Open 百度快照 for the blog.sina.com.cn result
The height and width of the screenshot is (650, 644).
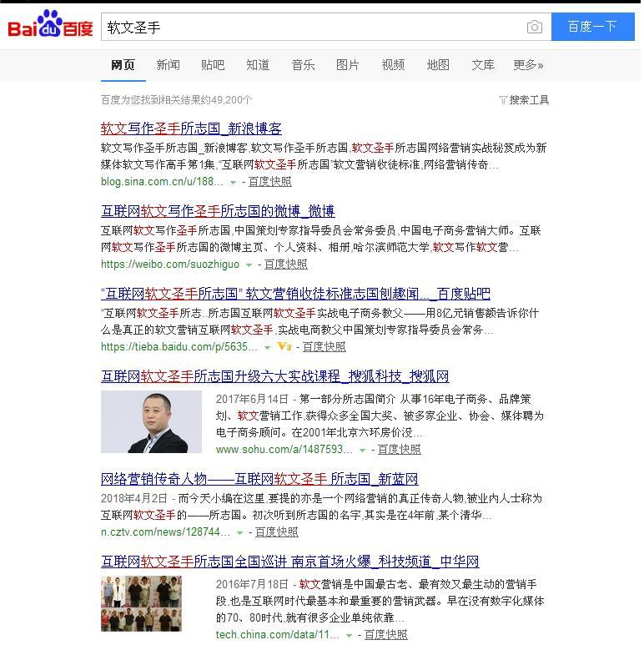click(270, 182)
